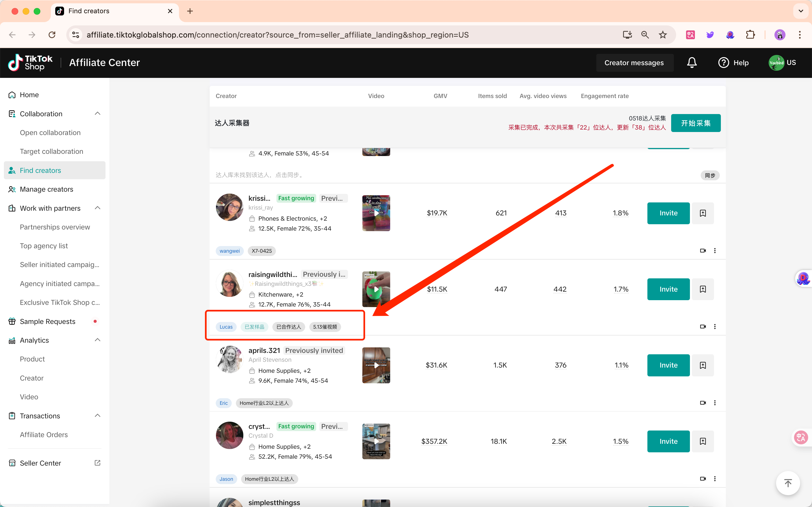The width and height of the screenshot is (812, 507).
Task: Click install app icon in address bar
Action: (627, 35)
